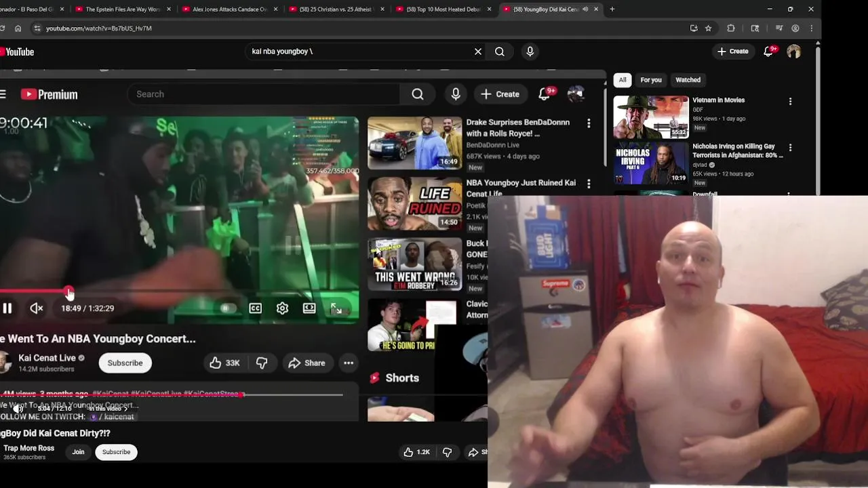Click the Create button on the Premium page
Viewport: 868px width, 488px height.
click(500, 94)
